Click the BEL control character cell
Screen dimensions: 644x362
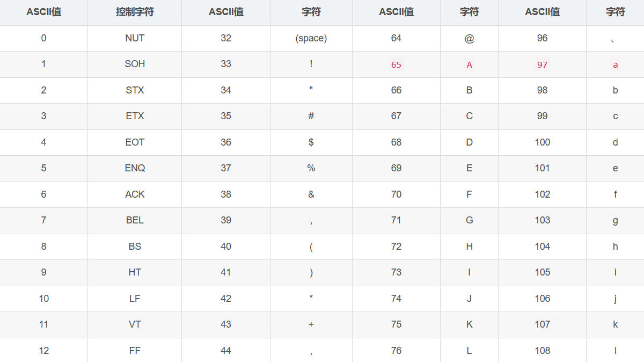point(135,220)
